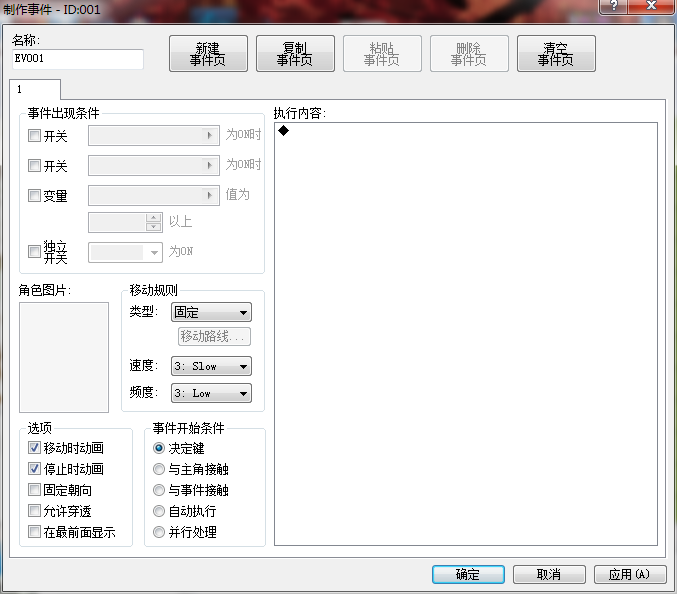Click the 名称 input field EV001

[78, 59]
